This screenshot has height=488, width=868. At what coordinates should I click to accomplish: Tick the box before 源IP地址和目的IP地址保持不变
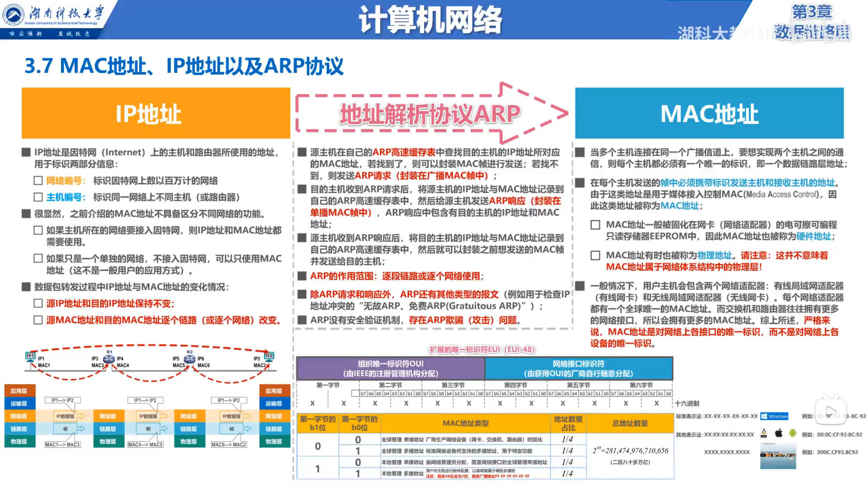[38, 304]
